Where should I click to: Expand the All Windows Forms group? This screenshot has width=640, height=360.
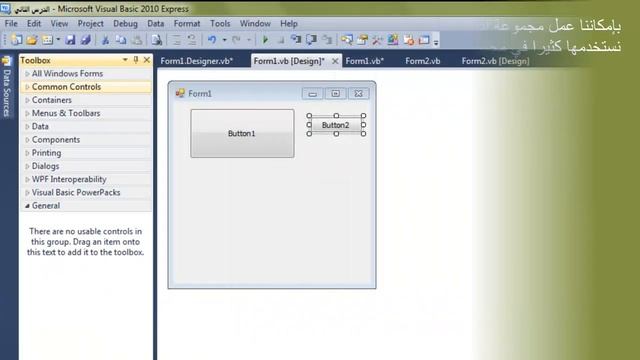[86, 73]
